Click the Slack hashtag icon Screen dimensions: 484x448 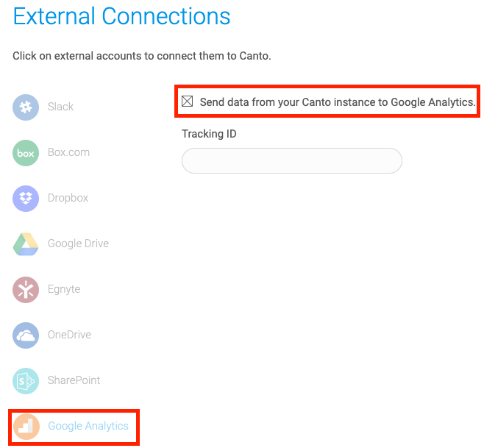[x=26, y=107]
